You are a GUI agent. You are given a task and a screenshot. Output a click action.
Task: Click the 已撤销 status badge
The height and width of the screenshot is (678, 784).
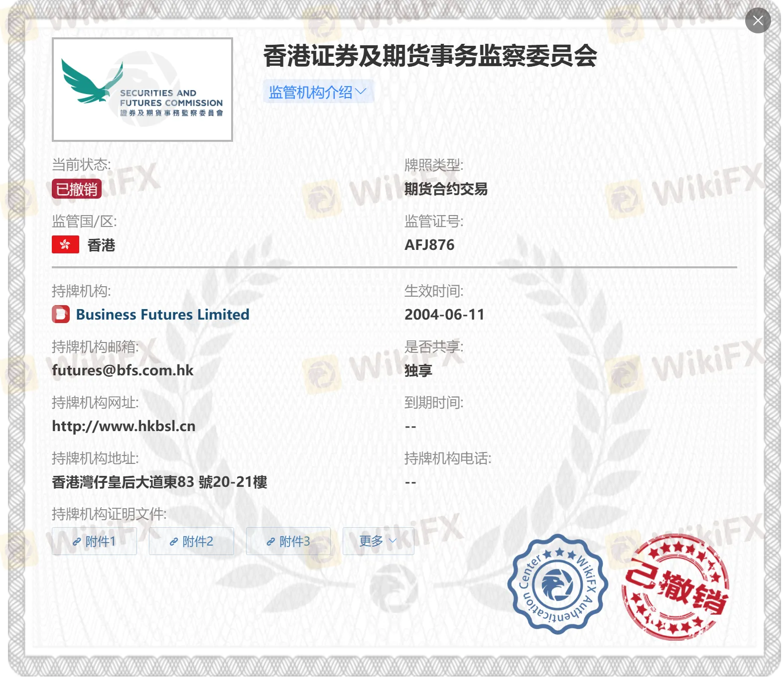[x=77, y=189]
